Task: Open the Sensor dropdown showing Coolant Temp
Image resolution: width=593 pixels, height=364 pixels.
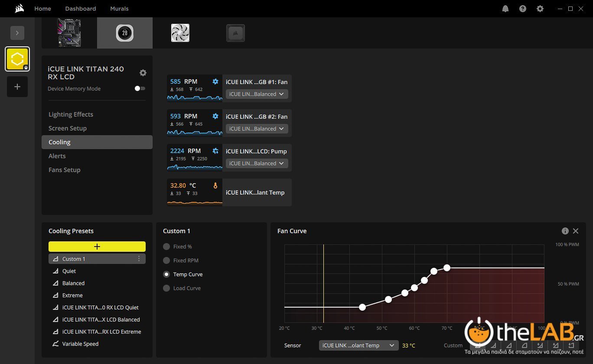Action: point(358,345)
